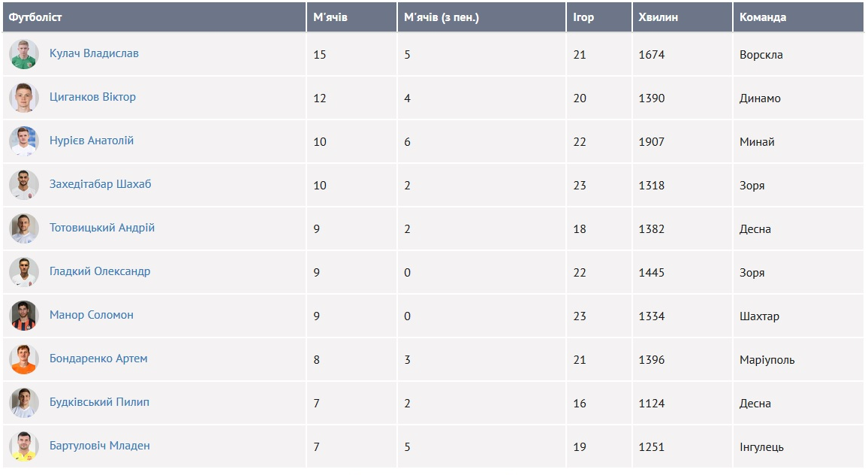Image resolution: width=868 pixels, height=475 pixels.
Task: Click Захедітабар Шахаб's player photo
Action: coord(24,185)
